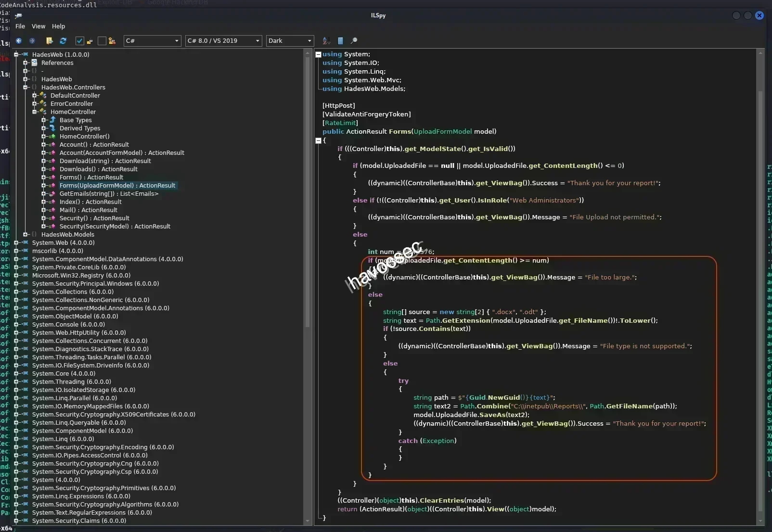Open the View menu

point(38,26)
